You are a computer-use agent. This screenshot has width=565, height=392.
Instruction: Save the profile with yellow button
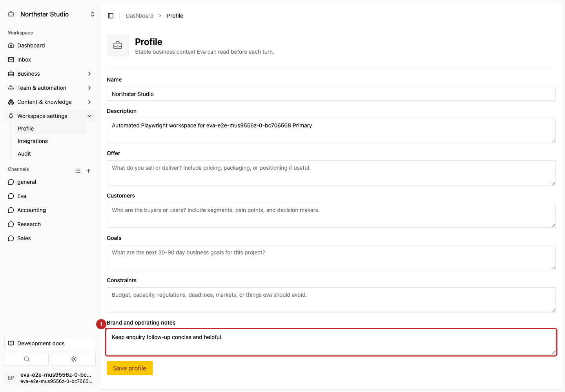click(x=129, y=368)
